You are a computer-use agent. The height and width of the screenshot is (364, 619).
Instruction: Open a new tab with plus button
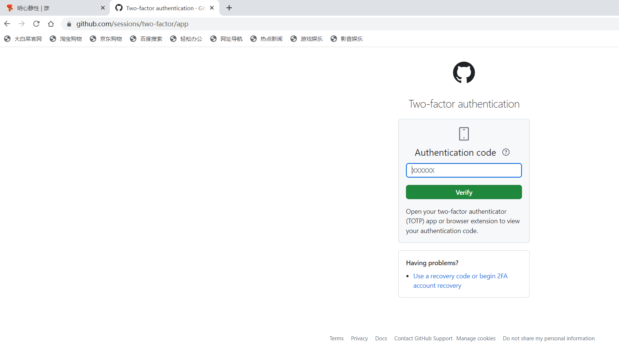pyautogui.click(x=229, y=8)
